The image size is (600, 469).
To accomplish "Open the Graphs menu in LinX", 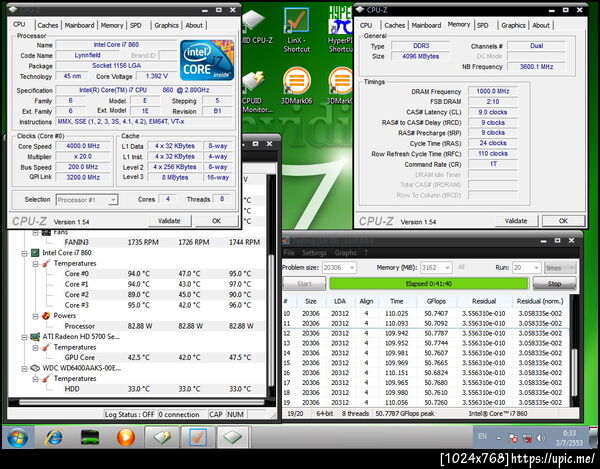I will click(x=346, y=253).
